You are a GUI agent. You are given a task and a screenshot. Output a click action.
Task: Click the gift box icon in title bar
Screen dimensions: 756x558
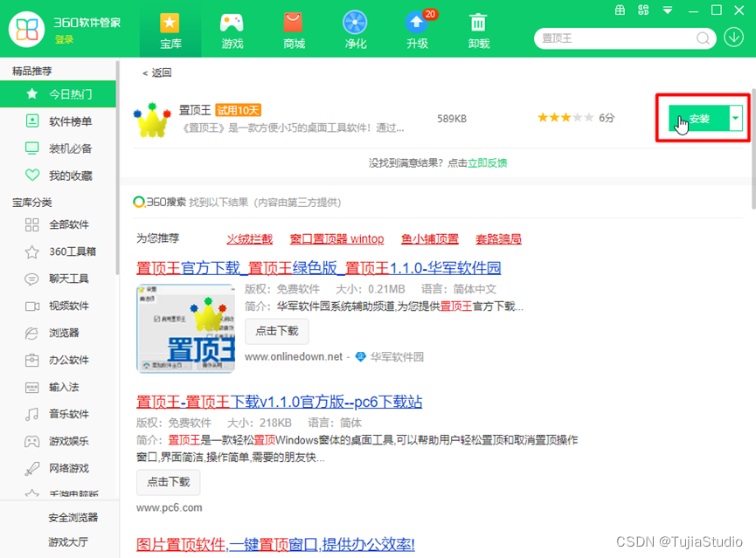tap(620, 10)
